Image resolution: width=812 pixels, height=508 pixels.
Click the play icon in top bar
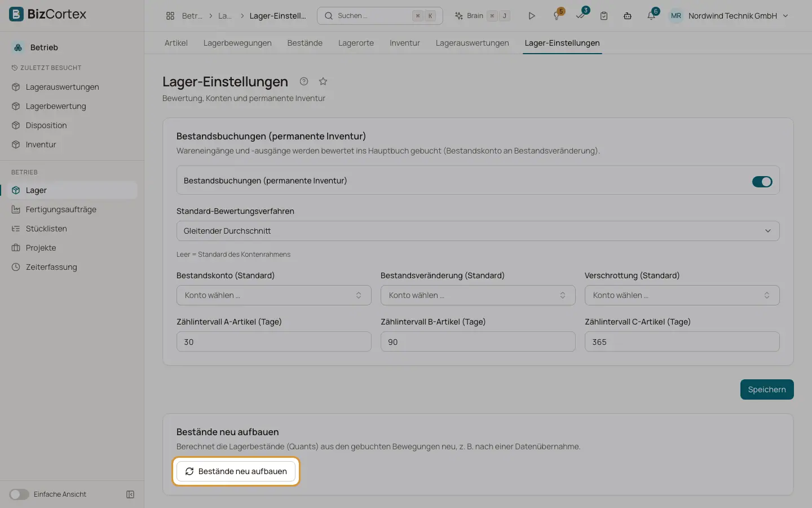coord(531,16)
